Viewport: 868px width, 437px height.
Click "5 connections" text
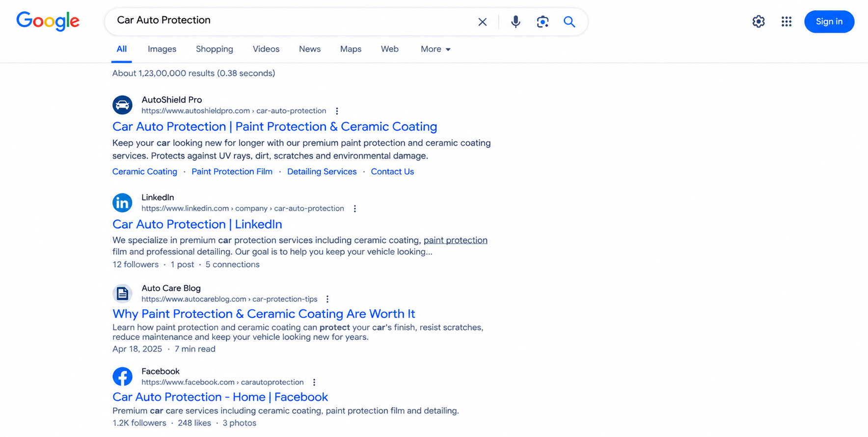pos(232,265)
